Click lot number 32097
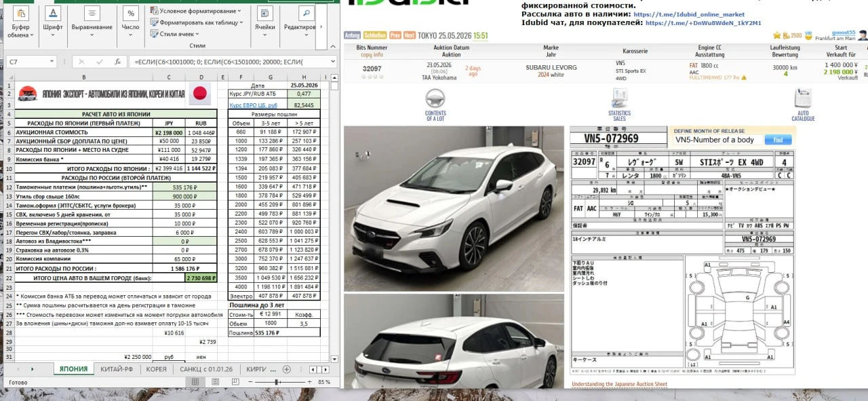868x401 pixels. (x=372, y=69)
